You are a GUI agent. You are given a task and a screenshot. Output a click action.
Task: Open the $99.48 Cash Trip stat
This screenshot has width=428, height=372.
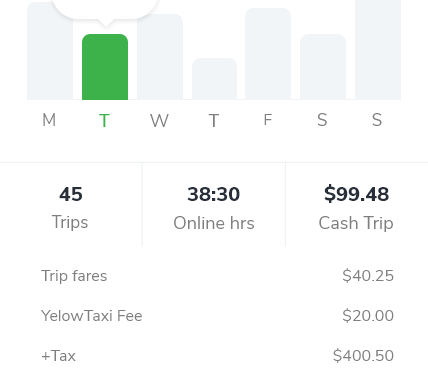click(x=357, y=205)
